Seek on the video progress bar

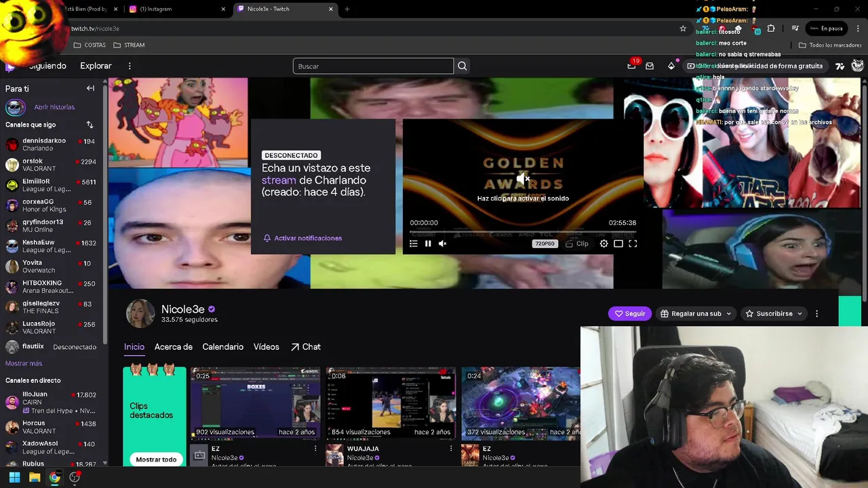point(523,232)
